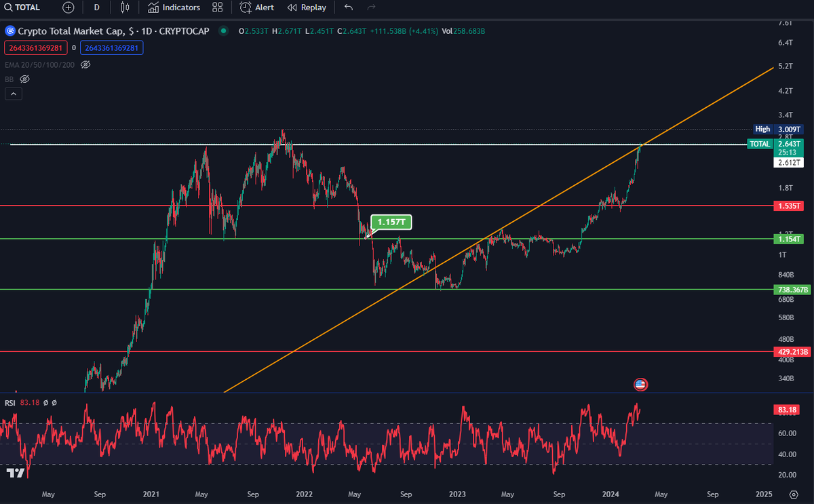This screenshot has width=814, height=504.
Task: Click the 1.157T price callout label
Action: pos(391,222)
